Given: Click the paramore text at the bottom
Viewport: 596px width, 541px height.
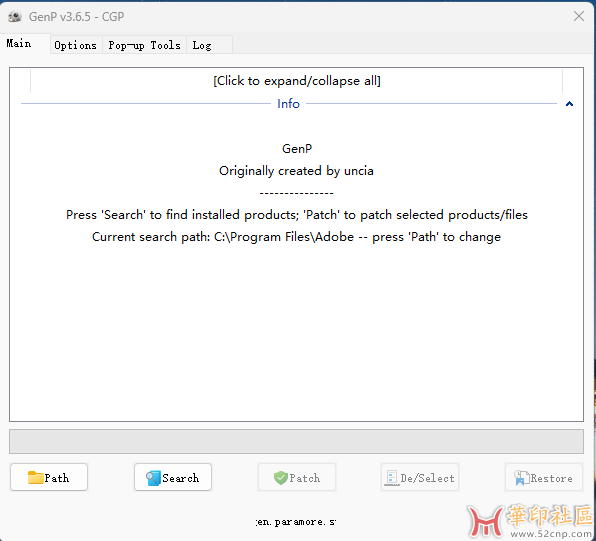Looking at the screenshot, I should (x=296, y=522).
